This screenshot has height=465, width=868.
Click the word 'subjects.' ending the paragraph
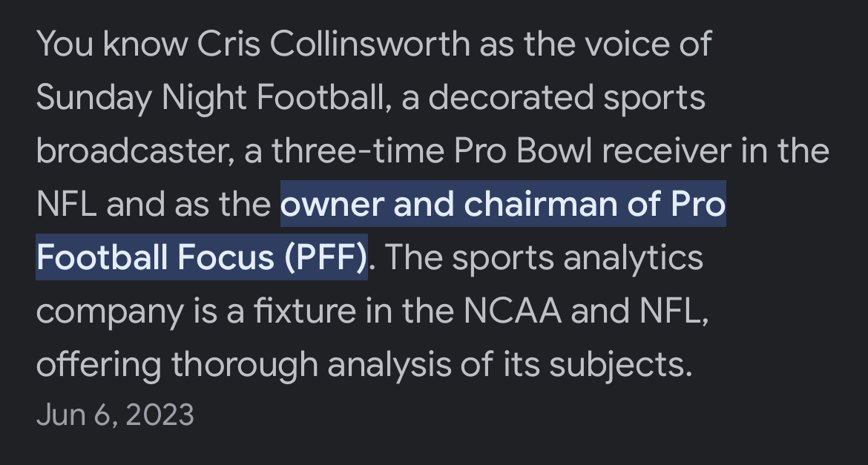[620, 366]
